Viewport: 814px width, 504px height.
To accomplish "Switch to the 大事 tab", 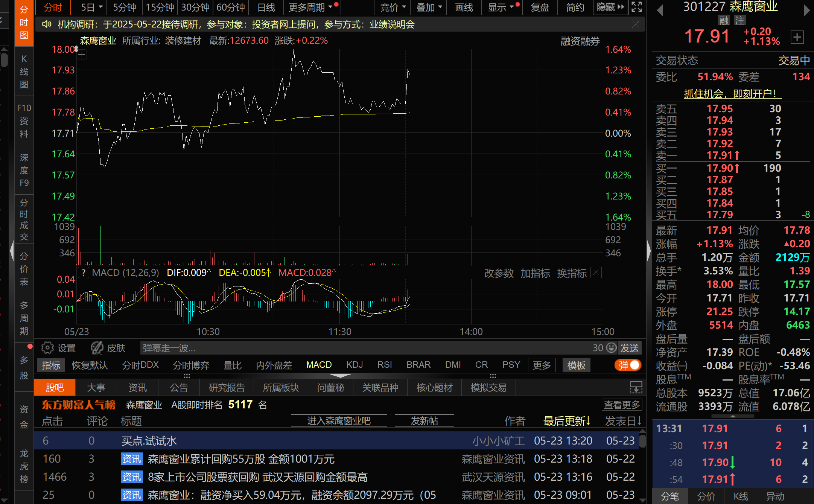I will point(96,388).
